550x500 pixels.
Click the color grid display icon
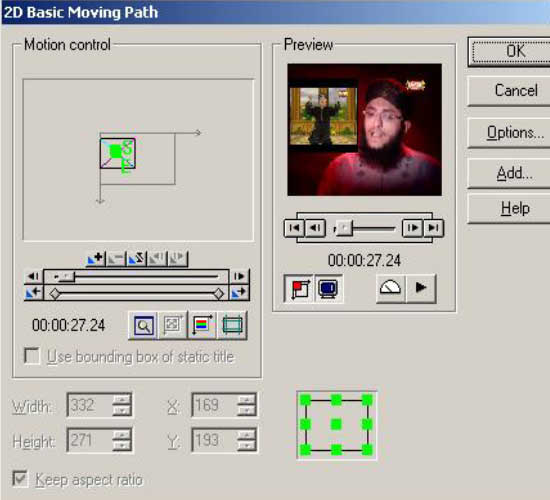[x=202, y=325]
